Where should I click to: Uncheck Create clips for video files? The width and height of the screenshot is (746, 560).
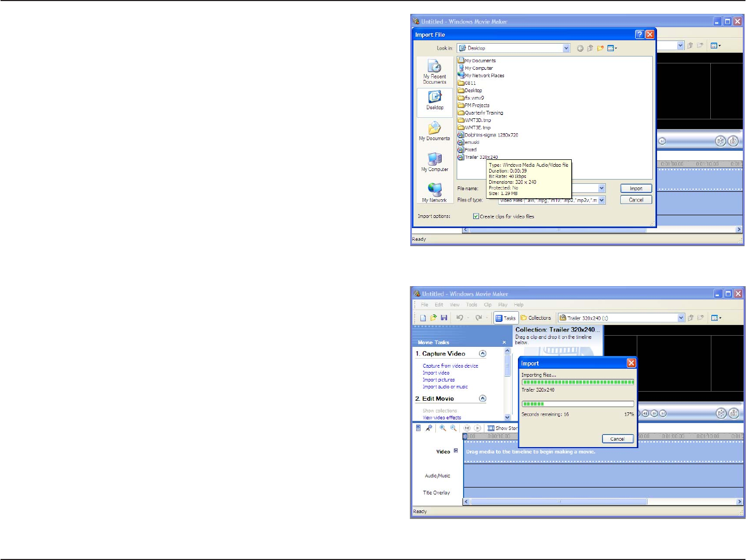pos(476,216)
